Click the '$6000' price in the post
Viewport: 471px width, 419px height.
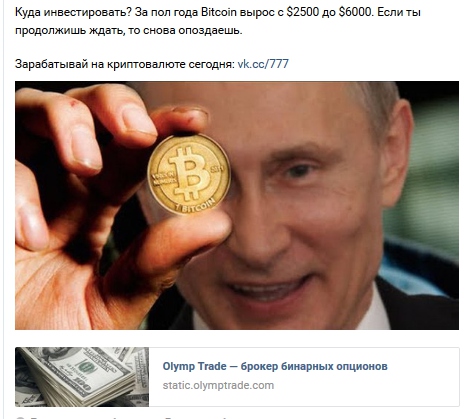click(x=355, y=12)
